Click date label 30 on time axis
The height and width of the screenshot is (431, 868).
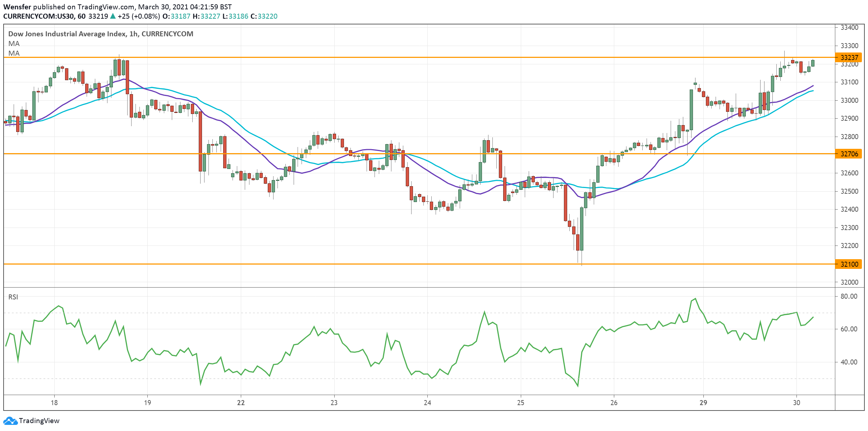pyautogui.click(x=797, y=403)
